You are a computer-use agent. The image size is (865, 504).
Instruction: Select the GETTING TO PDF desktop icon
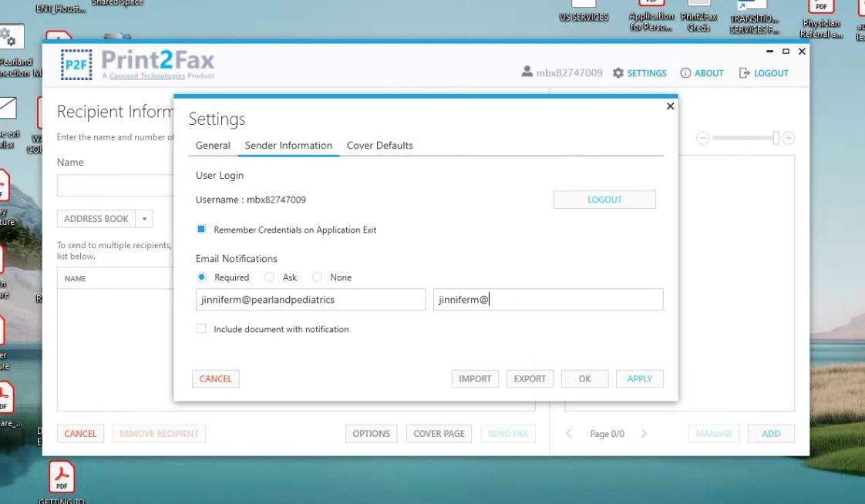pos(62,483)
